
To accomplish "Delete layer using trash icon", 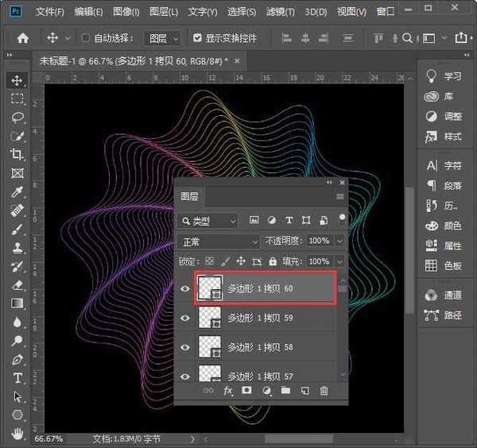I will pyautogui.click(x=324, y=391).
